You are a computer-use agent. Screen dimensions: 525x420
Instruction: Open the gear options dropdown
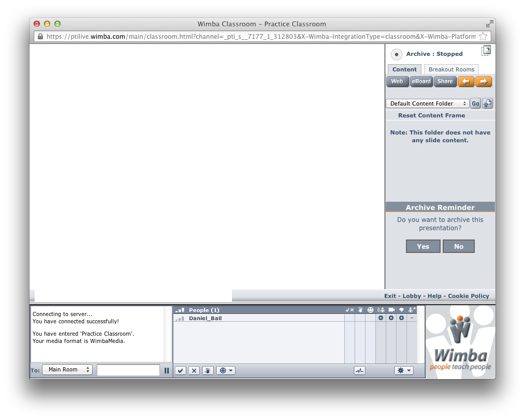point(404,370)
